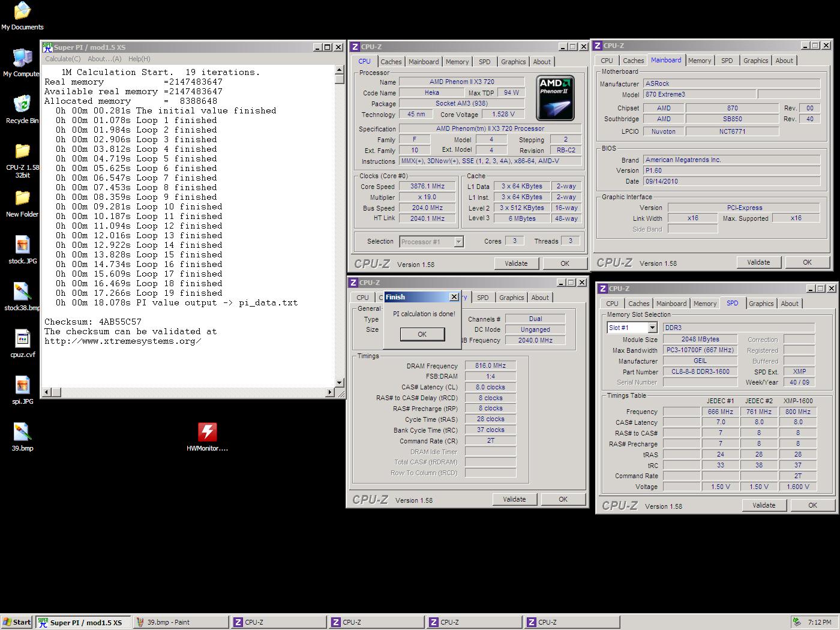Open Memory tab in CPU window
Screen dimensions: 840x630
coord(457,62)
